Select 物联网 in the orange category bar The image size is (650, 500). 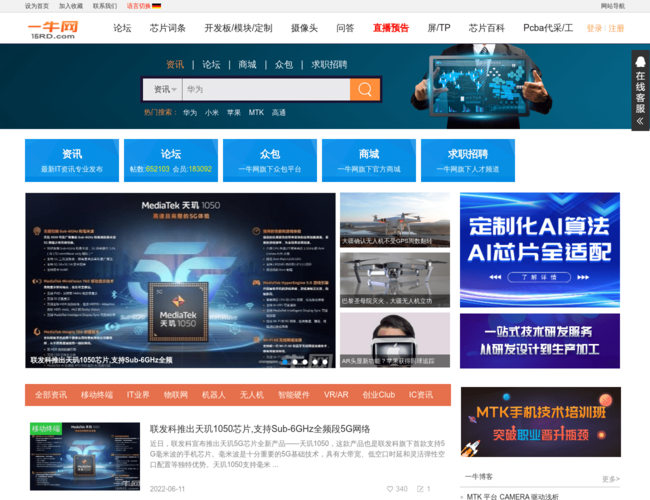pos(176,395)
